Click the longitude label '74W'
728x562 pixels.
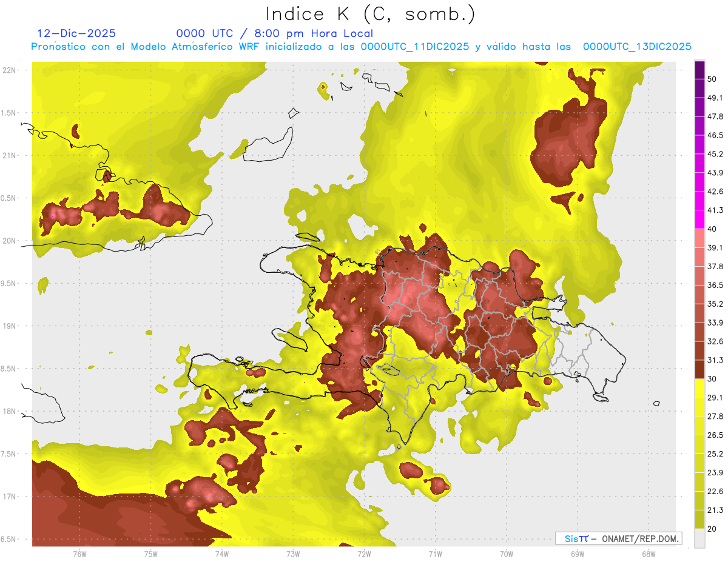pyautogui.click(x=222, y=554)
